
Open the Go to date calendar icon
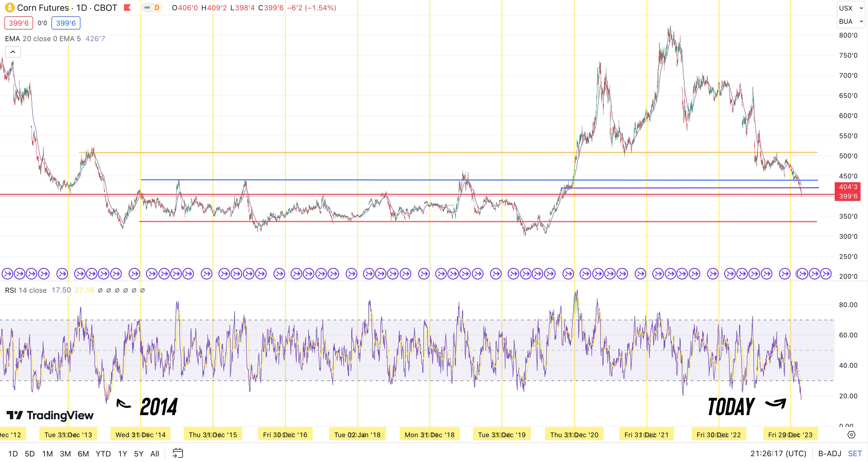click(x=178, y=453)
